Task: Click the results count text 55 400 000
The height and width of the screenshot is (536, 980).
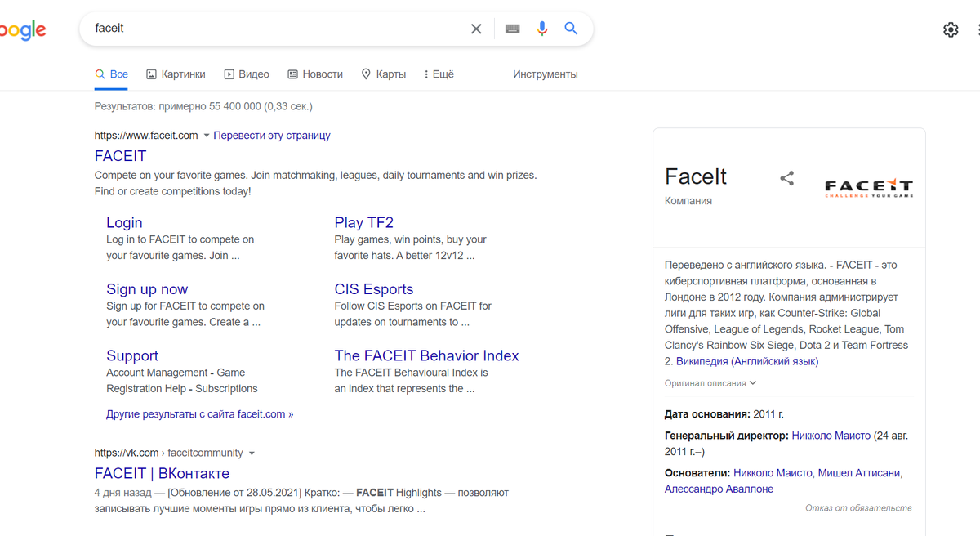Action: [x=203, y=106]
